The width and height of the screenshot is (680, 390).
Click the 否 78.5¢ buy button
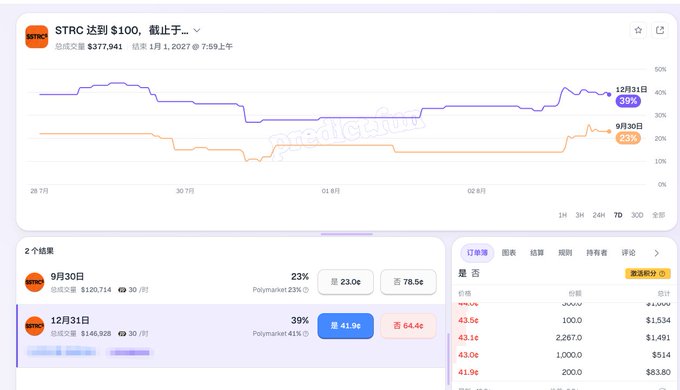click(408, 282)
